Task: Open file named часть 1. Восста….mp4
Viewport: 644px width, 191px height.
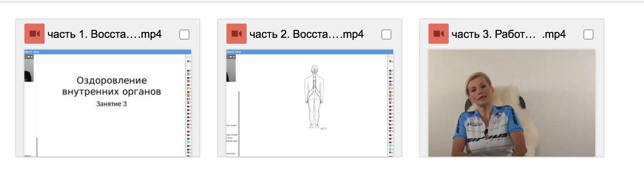Action: coord(104,34)
